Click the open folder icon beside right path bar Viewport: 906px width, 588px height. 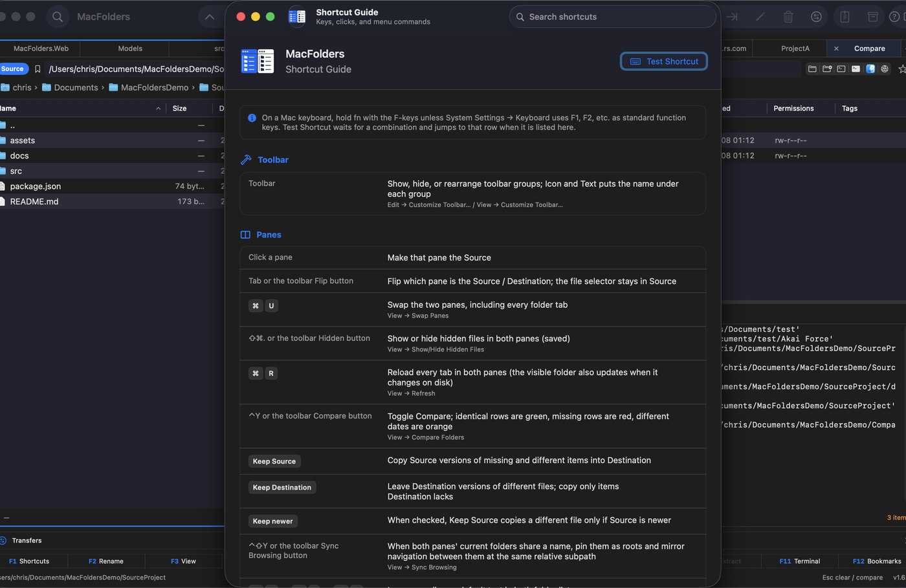pyautogui.click(x=812, y=69)
